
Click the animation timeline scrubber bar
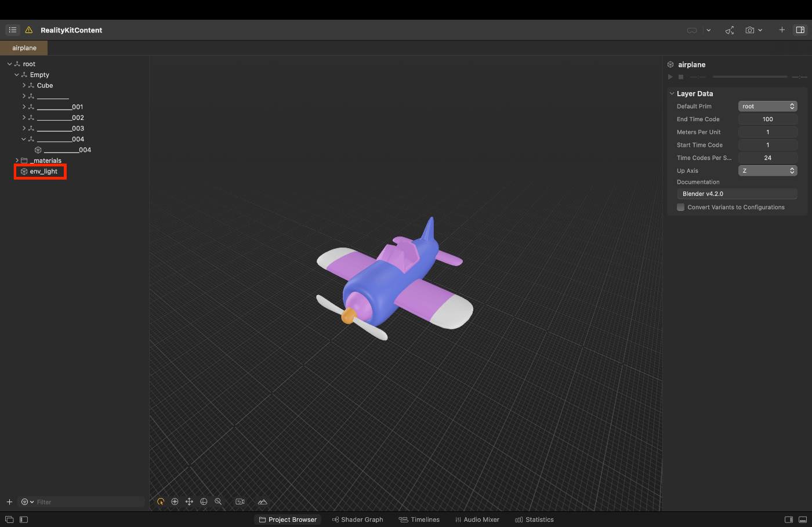(750, 77)
